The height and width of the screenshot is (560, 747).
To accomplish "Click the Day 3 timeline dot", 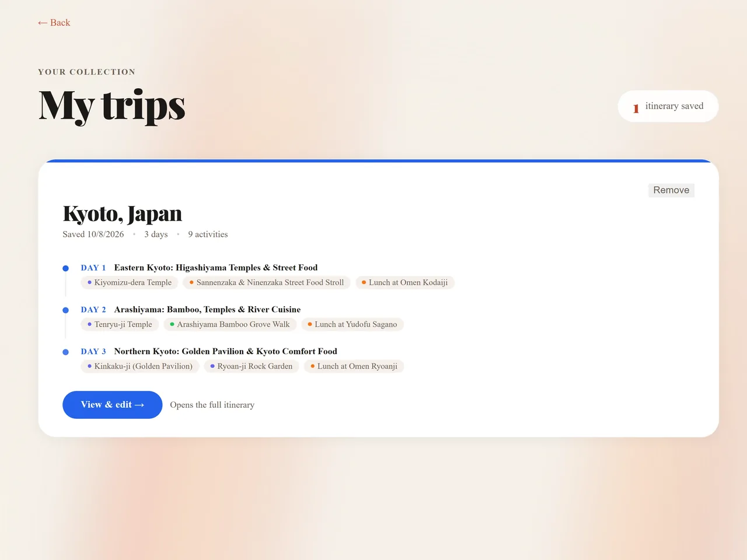I will [66, 352].
